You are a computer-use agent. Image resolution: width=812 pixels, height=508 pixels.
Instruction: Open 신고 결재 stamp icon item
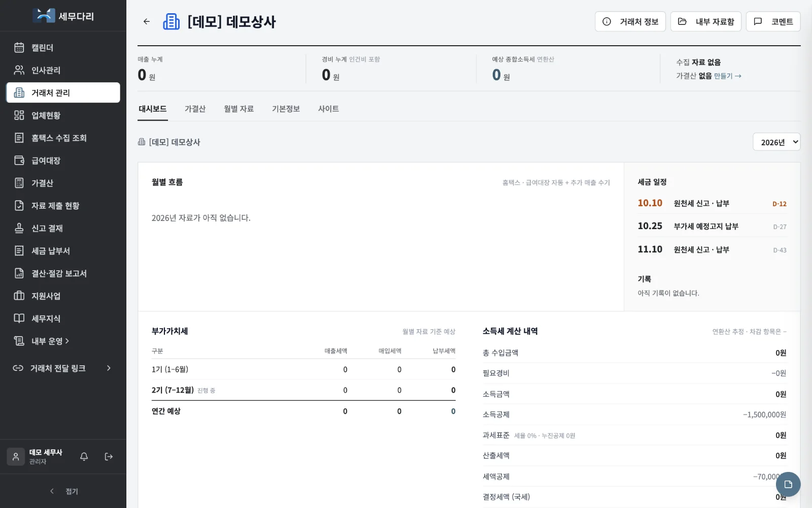(x=19, y=228)
